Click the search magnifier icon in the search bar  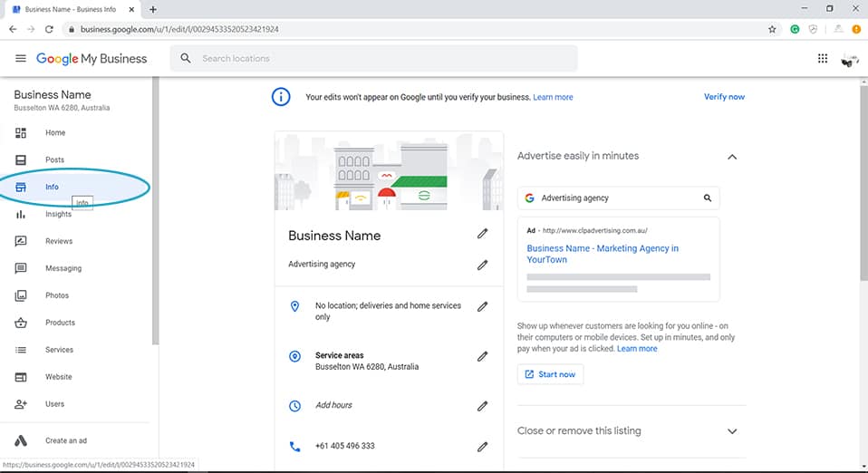pyautogui.click(x=186, y=58)
